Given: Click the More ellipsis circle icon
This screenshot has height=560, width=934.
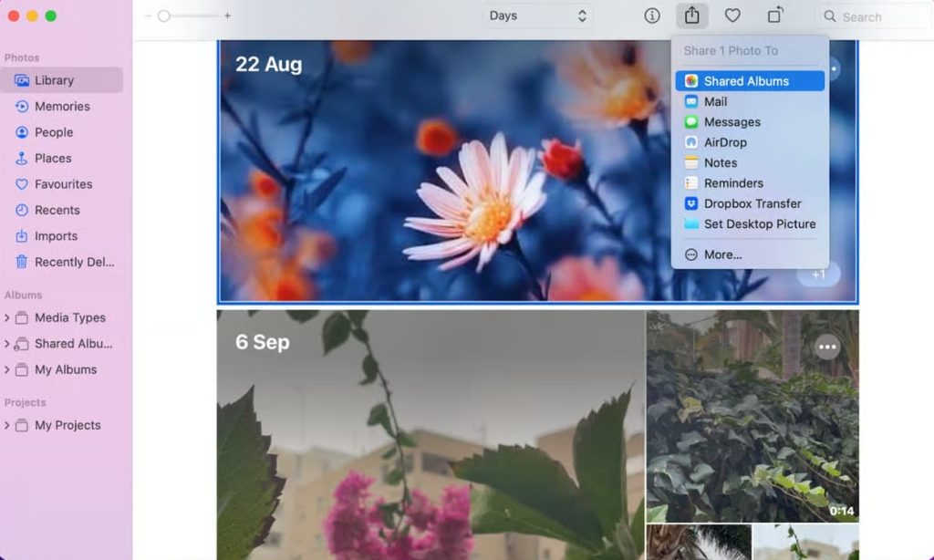Looking at the screenshot, I should pyautogui.click(x=691, y=255).
